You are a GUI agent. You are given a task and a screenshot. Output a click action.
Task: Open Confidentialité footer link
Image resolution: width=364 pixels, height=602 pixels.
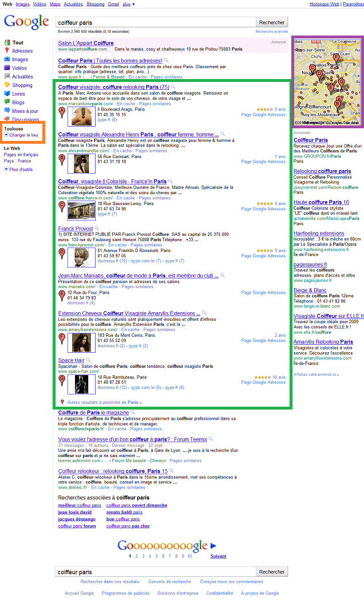[x=219, y=593]
